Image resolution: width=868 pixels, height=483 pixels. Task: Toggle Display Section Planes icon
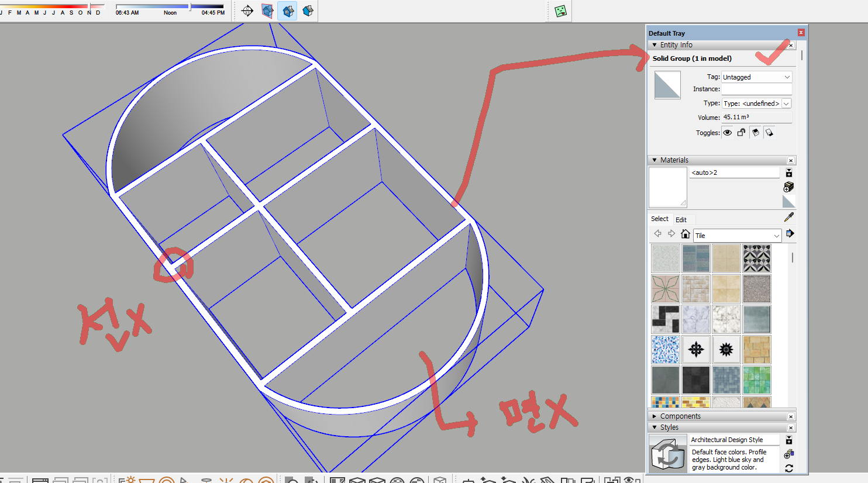tap(267, 11)
